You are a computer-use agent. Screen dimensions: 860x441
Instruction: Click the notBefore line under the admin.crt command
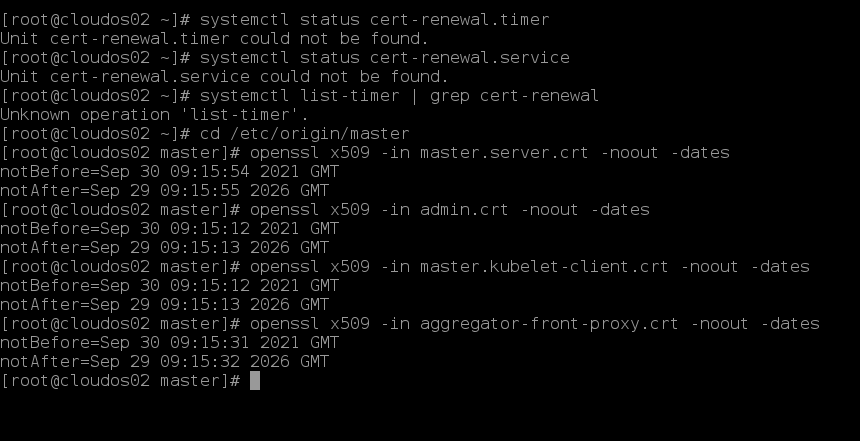click(169, 229)
